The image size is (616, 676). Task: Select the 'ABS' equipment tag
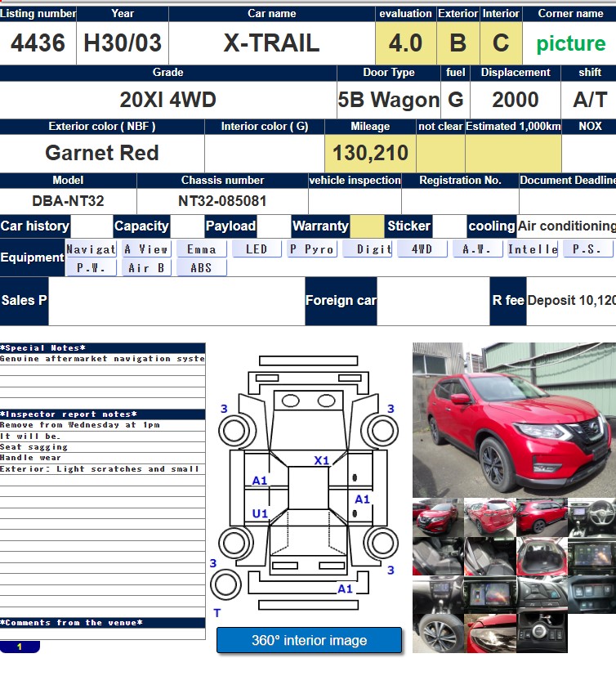[x=201, y=268]
